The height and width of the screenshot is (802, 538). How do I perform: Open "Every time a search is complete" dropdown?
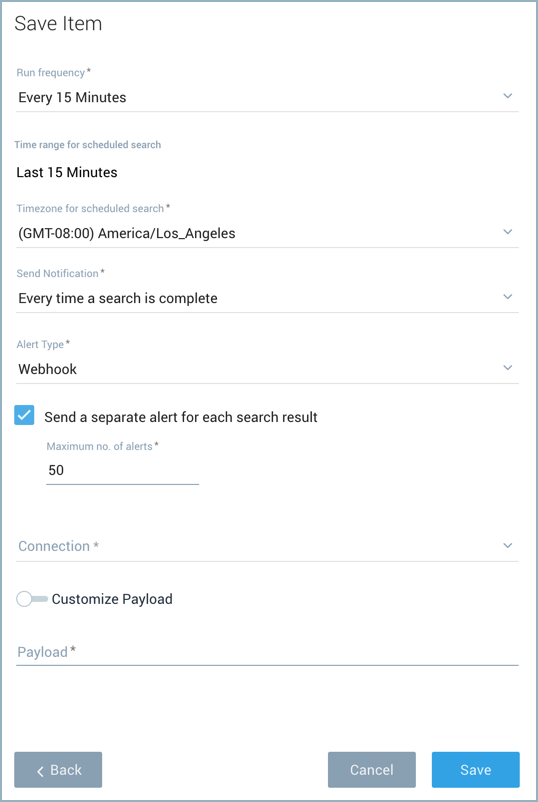(267, 298)
